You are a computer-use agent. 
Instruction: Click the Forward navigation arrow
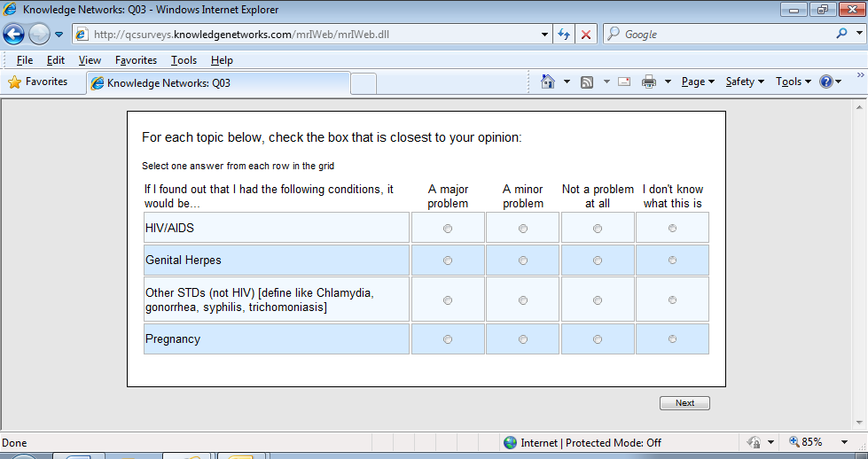(39, 35)
